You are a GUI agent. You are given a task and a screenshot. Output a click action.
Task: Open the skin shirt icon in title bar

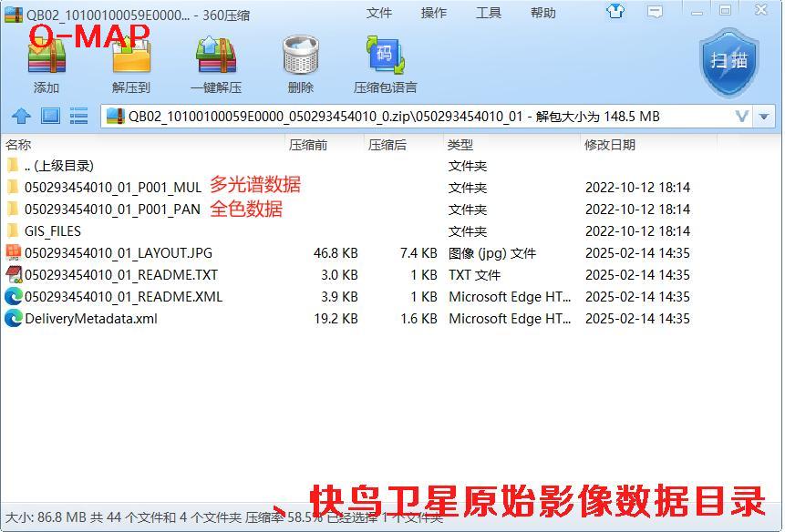click(615, 12)
